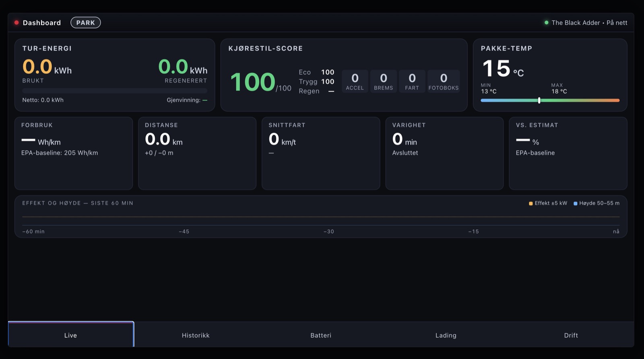Click the FART event counter tile

point(412,81)
